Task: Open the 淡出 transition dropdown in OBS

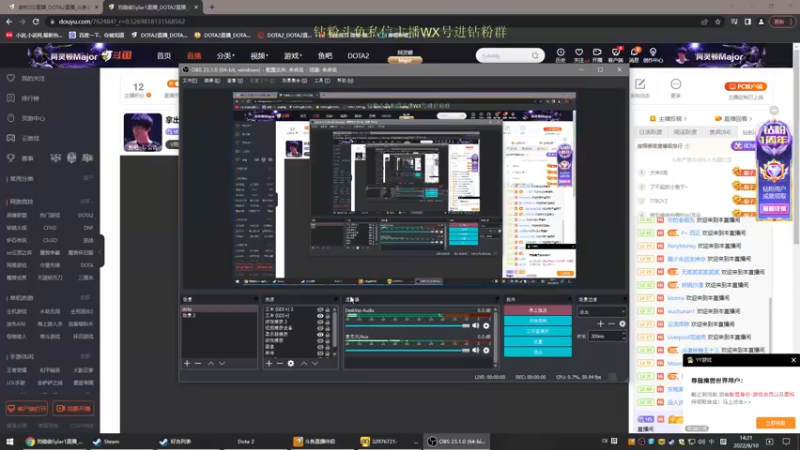Action: pos(602,312)
